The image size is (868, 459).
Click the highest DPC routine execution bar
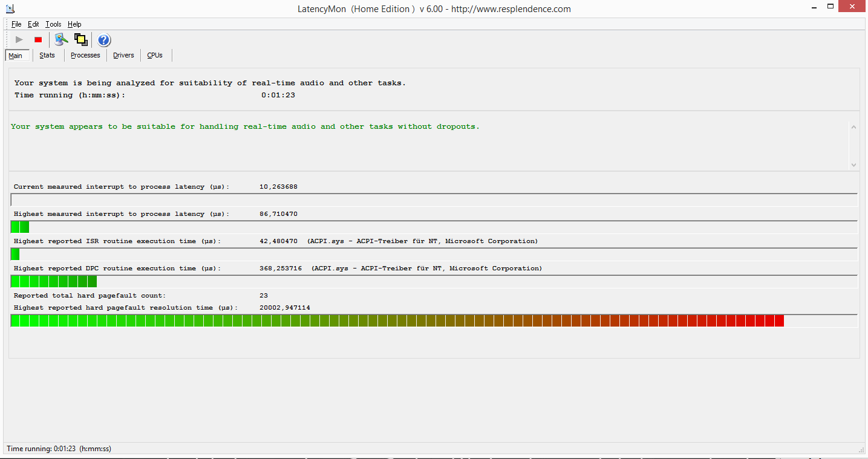click(x=434, y=282)
